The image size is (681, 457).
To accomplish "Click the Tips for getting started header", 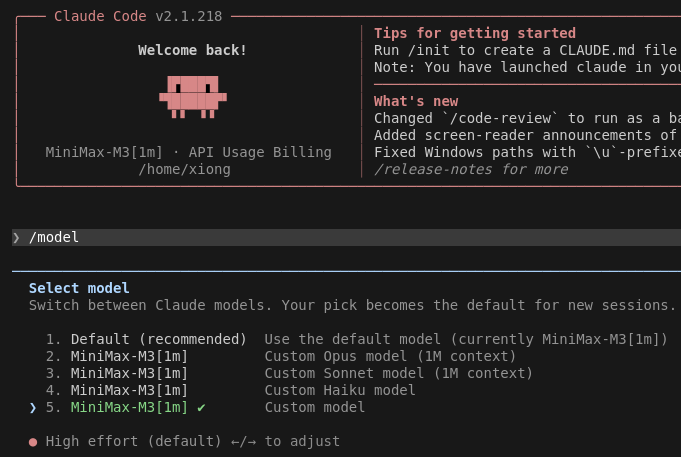I will coord(475,33).
